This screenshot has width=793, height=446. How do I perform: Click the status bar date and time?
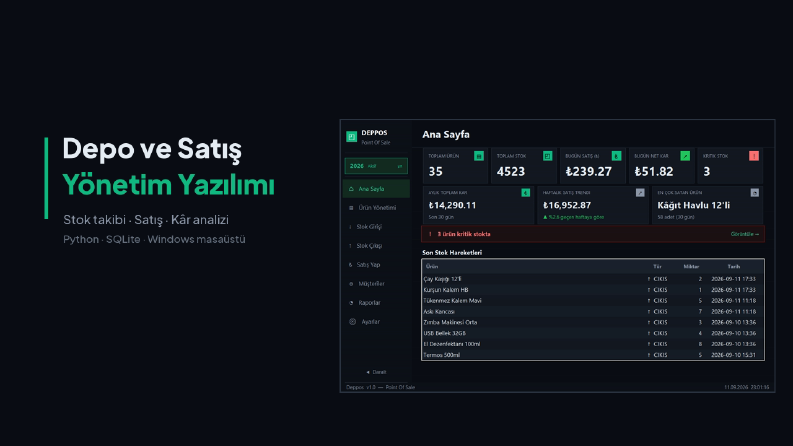click(746, 387)
